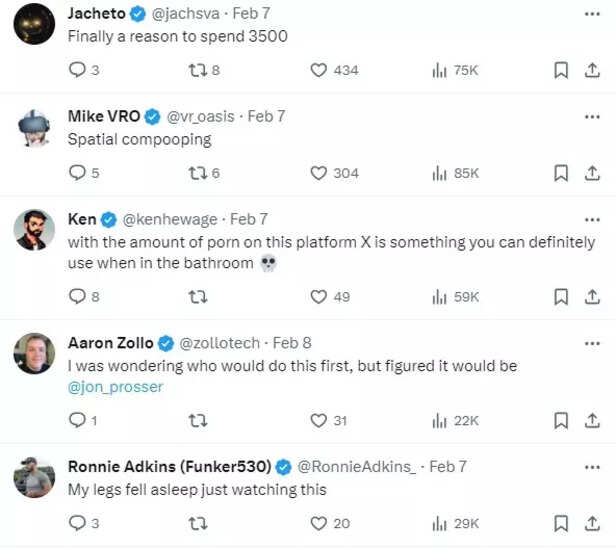This screenshot has height=549, width=616.
Task: Open more options menu on Ken's tweet
Action: tap(591, 219)
